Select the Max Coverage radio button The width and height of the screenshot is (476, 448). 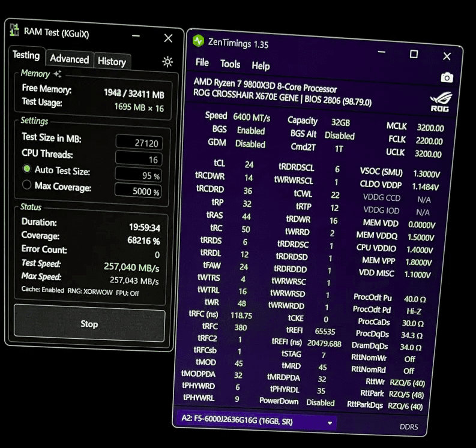[x=27, y=184]
